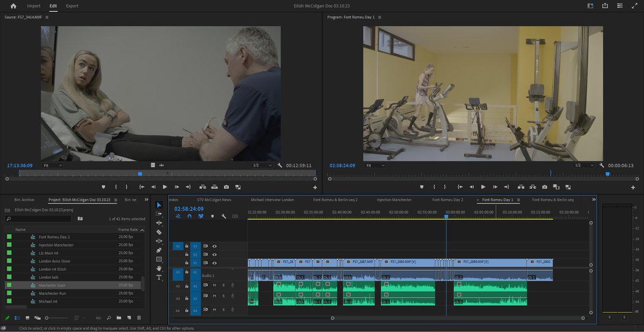Toggle Linked Selection in timeline

pyautogui.click(x=201, y=216)
